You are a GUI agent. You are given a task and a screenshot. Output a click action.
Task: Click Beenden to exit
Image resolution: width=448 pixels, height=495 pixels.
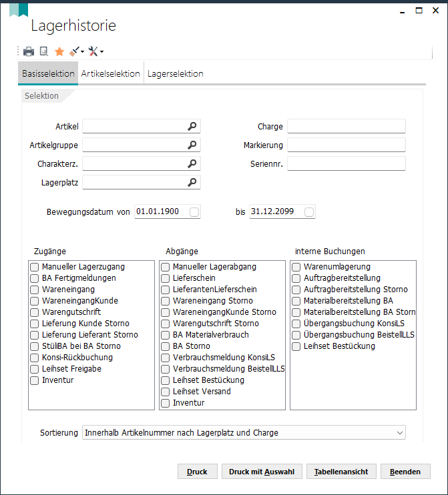[405, 472]
